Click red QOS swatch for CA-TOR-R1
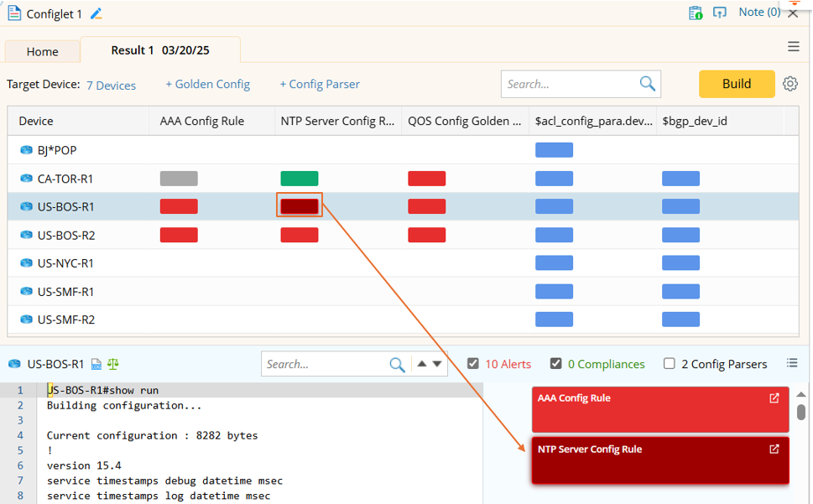The image size is (813, 504). (427, 179)
